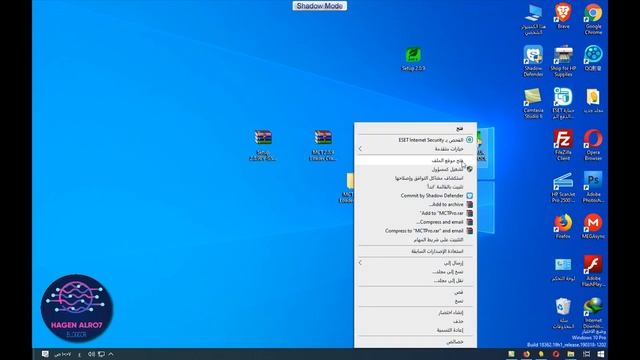Select the green Setup 2.0.9 installer icon

pos(413,59)
